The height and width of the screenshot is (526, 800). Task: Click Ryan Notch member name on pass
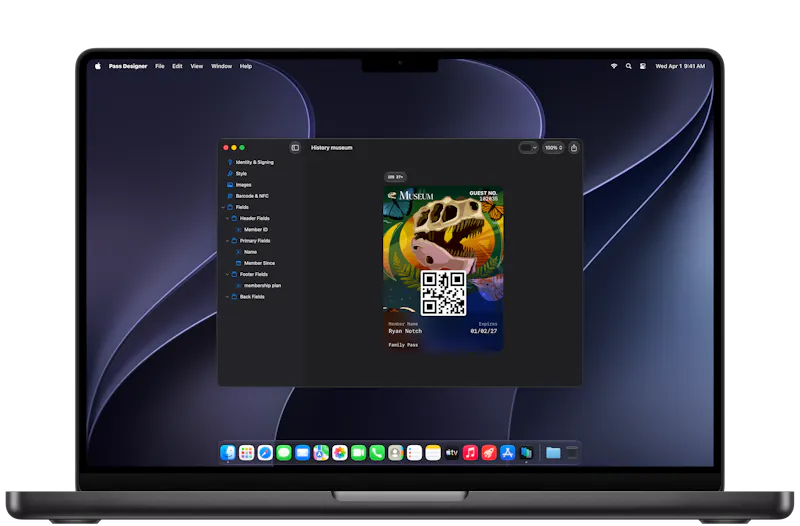[x=405, y=331]
